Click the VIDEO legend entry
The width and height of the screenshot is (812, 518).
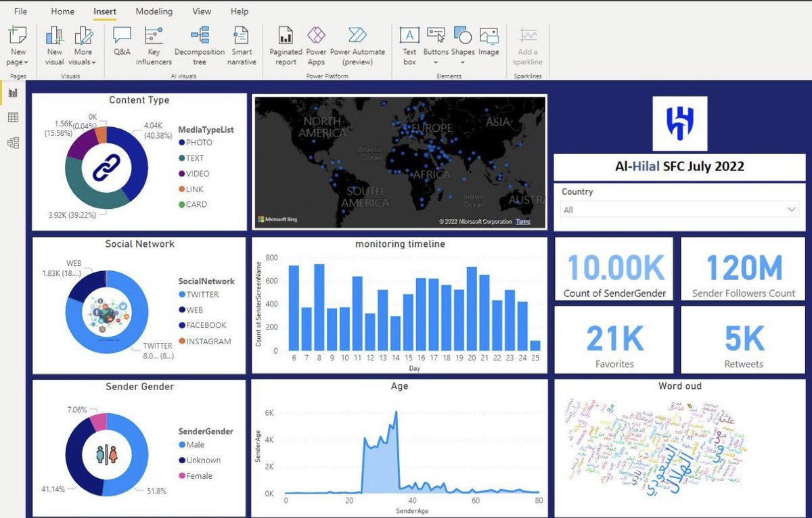point(194,174)
